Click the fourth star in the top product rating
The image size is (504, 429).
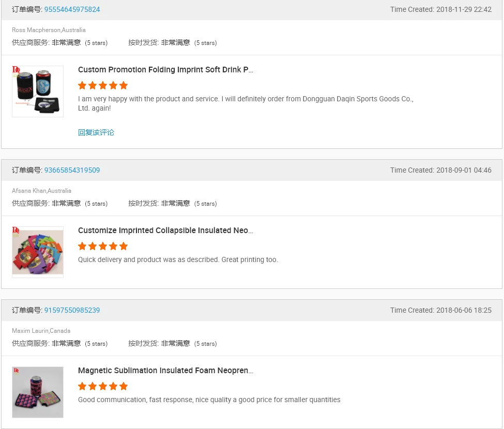pyautogui.click(x=113, y=85)
